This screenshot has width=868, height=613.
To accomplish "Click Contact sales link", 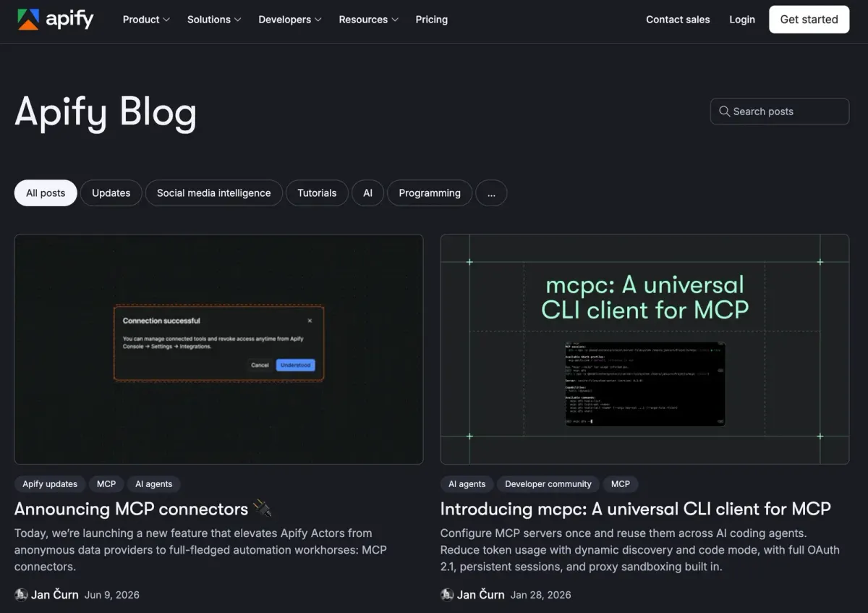I will pos(678,20).
